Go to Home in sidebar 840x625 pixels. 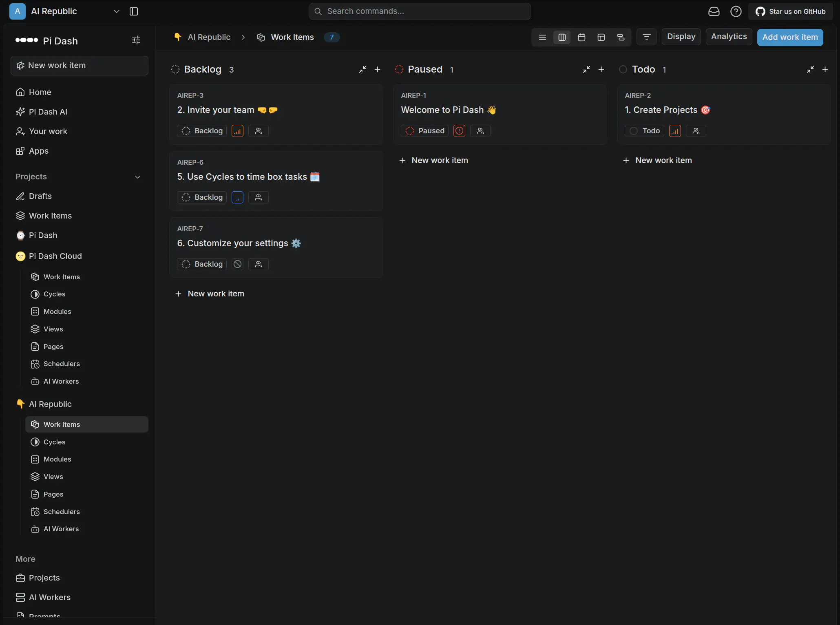pyautogui.click(x=80, y=92)
